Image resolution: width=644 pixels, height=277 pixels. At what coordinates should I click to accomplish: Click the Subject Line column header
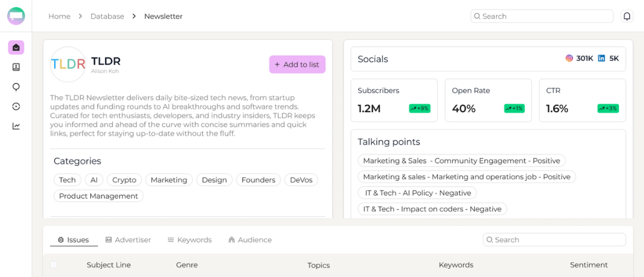[x=109, y=265]
